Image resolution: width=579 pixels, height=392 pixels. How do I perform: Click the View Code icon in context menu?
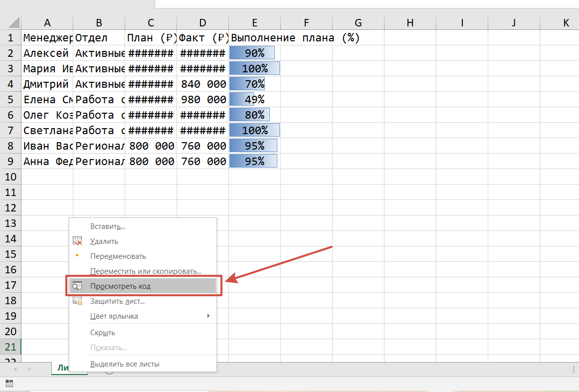point(77,286)
